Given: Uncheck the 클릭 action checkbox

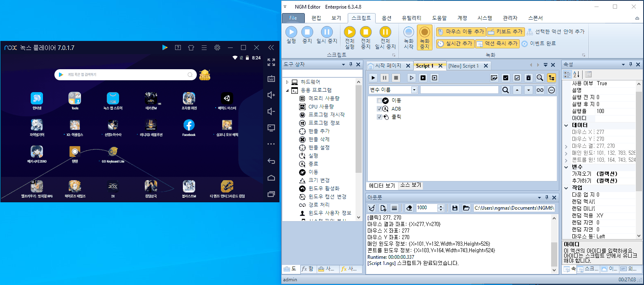Looking at the screenshot, I should [379, 117].
